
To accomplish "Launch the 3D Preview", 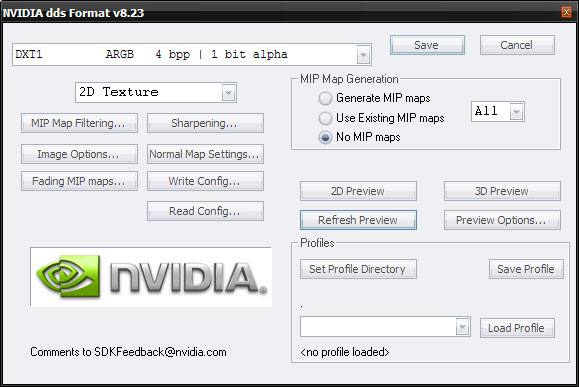I will (x=502, y=191).
